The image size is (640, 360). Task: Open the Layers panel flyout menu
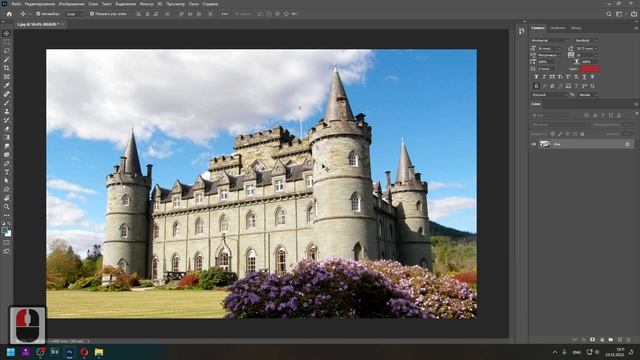pyautogui.click(x=636, y=104)
